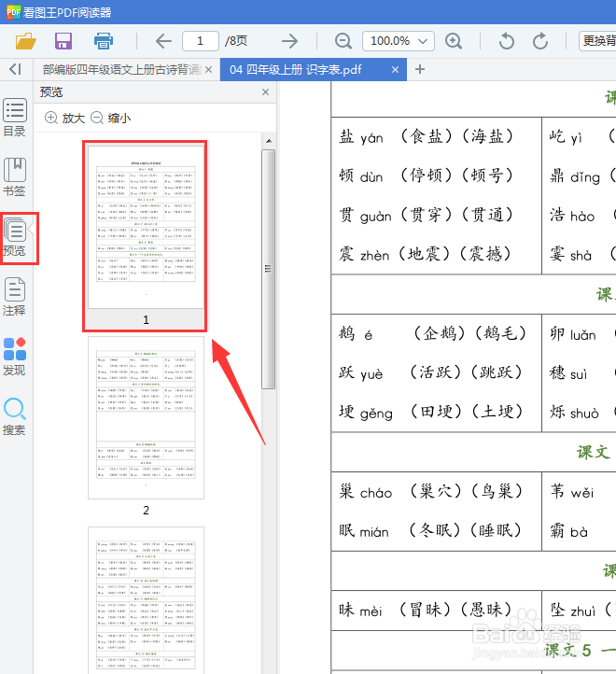Add a new tab with the plus button

pyautogui.click(x=420, y=69)
